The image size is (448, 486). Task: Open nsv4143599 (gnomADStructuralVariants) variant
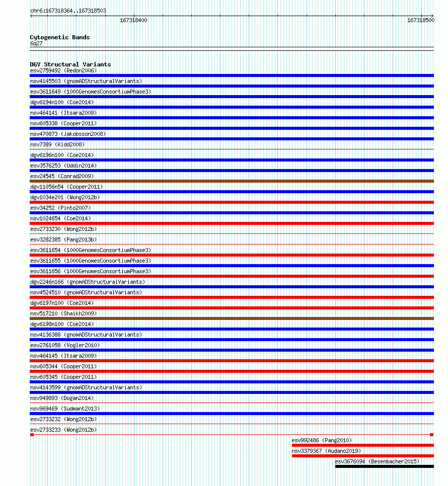coord(86,387)
